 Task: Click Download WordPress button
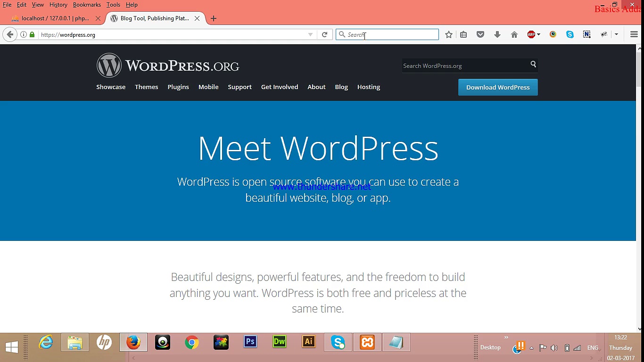click(498, 87)
